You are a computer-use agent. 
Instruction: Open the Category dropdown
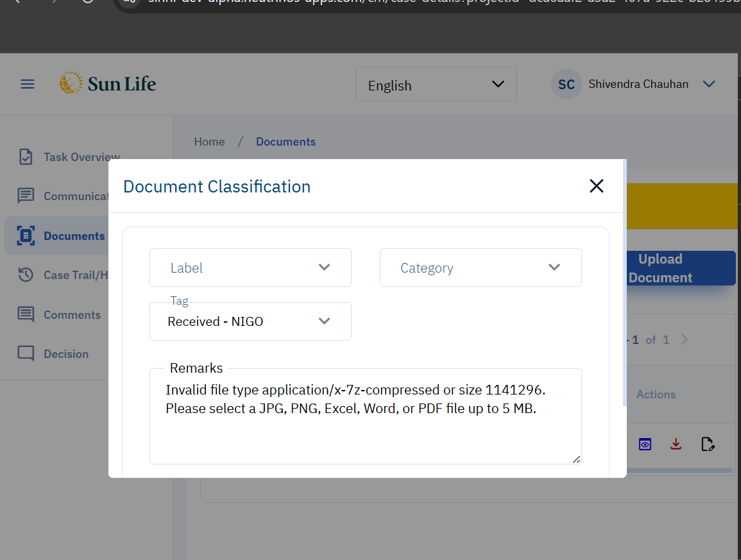click(481, 267)
